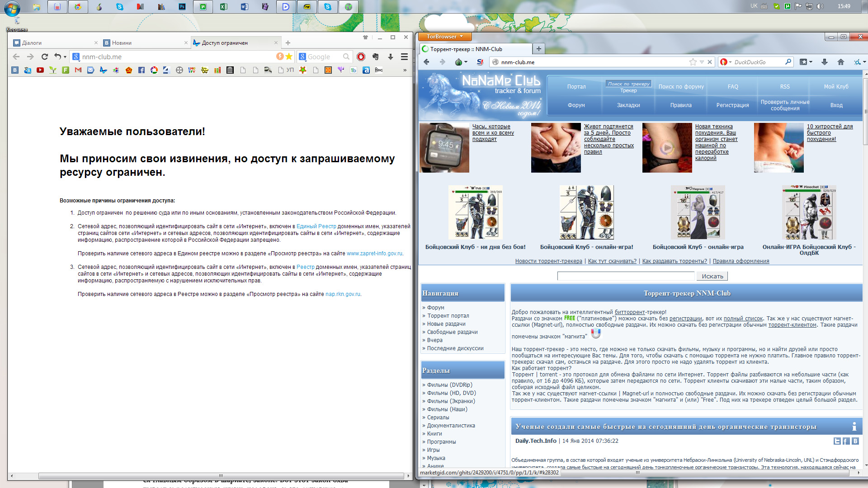The image size is (868, 488).
Task: Open the TorBrowser orange menu button
Action: point(445,37)
